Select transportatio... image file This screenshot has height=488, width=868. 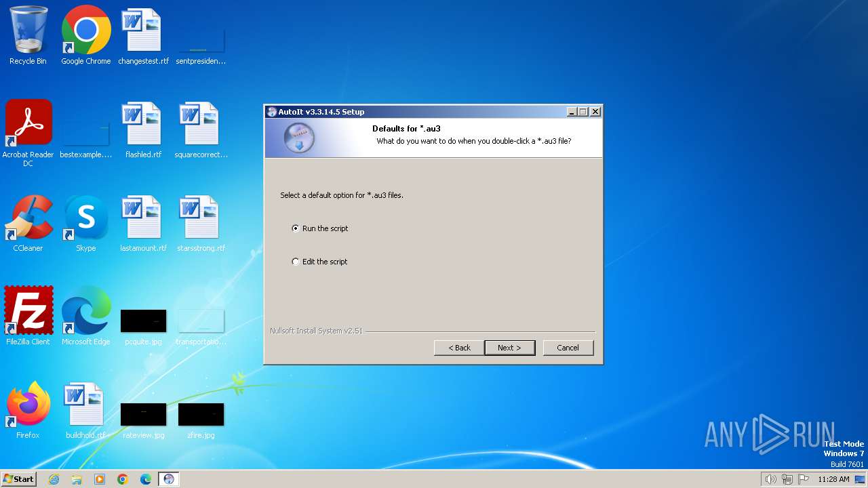[x=201, y=326]
